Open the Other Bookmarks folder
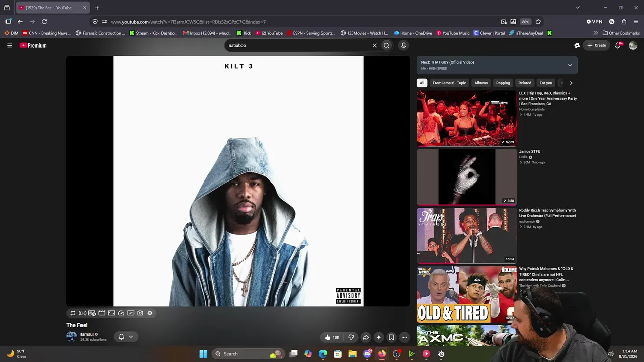Image resolution: width=644 pixels, height=362 pixels. [621, 33]
